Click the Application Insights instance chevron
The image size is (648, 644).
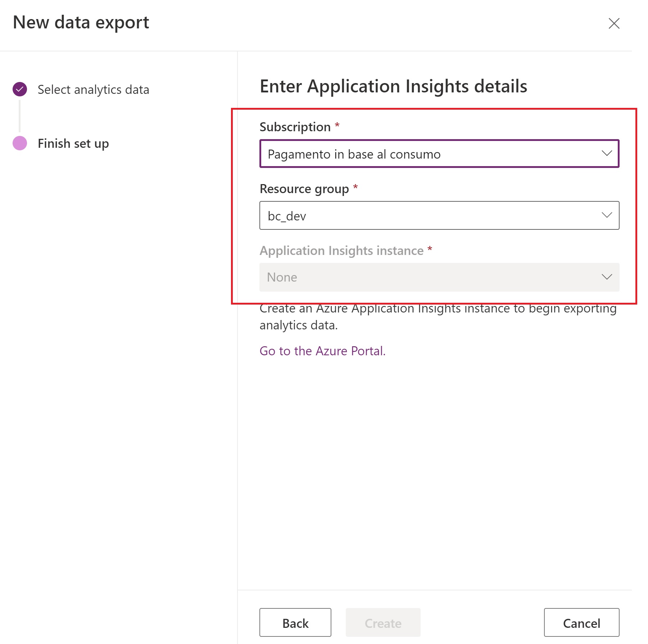click(x=607, y=277)
